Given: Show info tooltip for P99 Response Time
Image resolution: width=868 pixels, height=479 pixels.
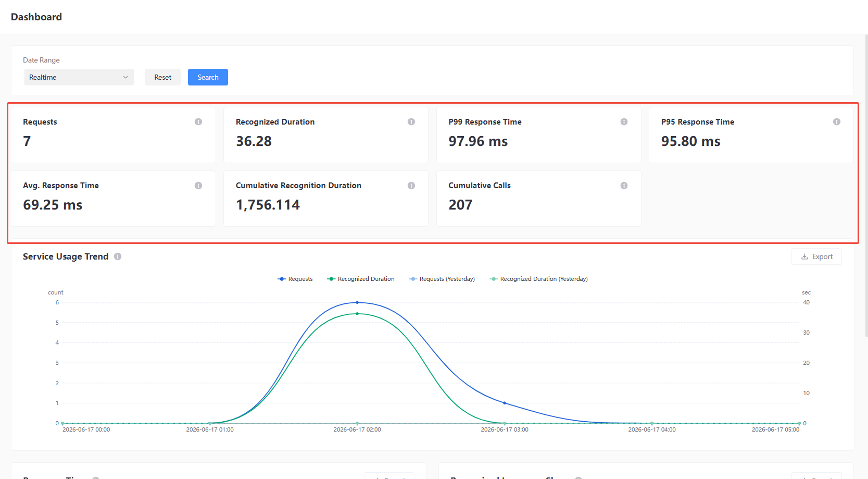Looking at the screenshot, I should click(x=624, y=122).
